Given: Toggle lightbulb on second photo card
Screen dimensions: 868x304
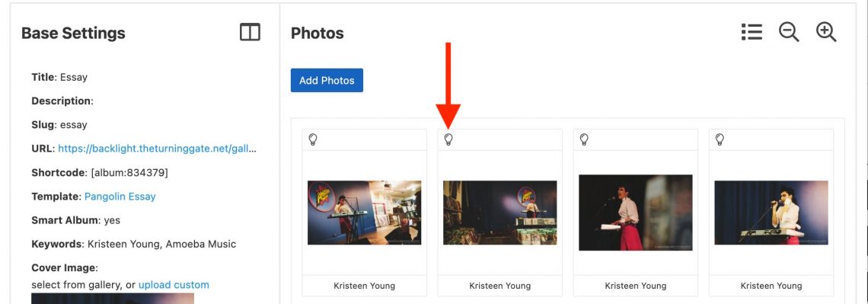Looking at the screenshot, I should pos(448,139).
